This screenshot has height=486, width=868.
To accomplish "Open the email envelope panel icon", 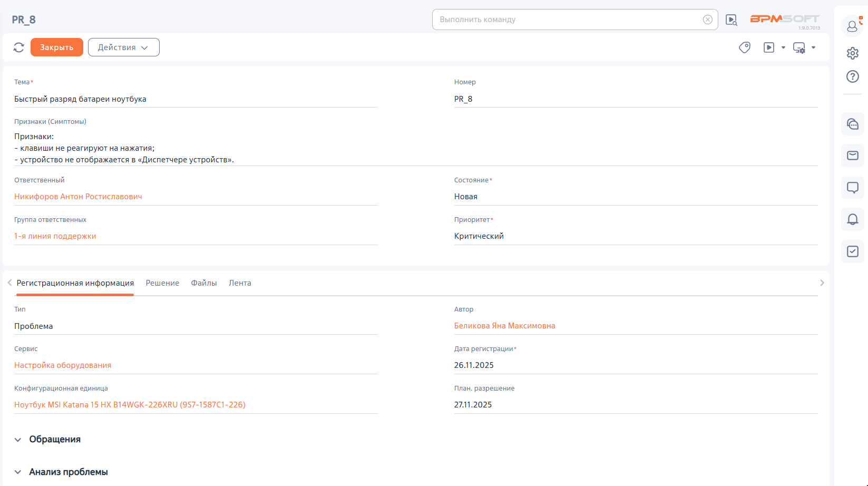I will [x=852, y=155].
